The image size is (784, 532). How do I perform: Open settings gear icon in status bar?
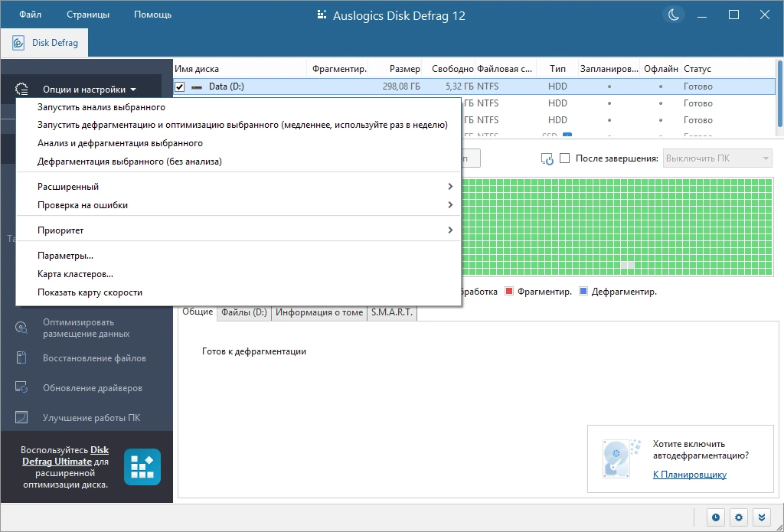pyautogui.click(x=739, y=517)
